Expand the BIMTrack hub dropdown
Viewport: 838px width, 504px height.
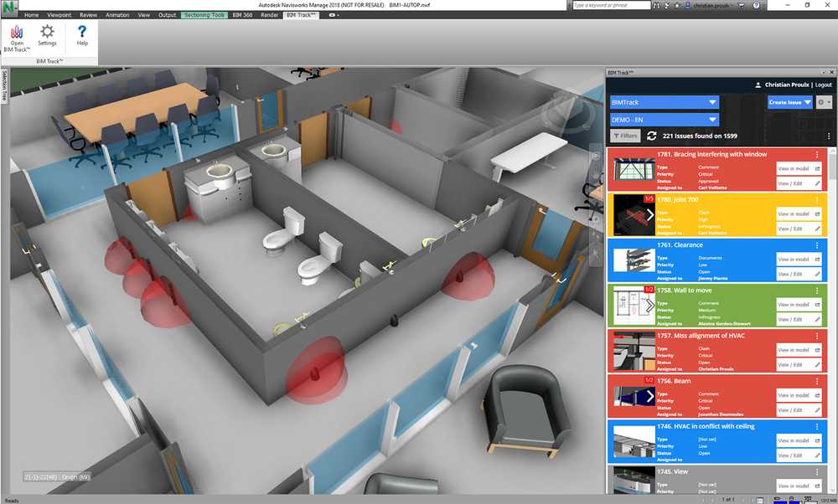coord(665,102)
